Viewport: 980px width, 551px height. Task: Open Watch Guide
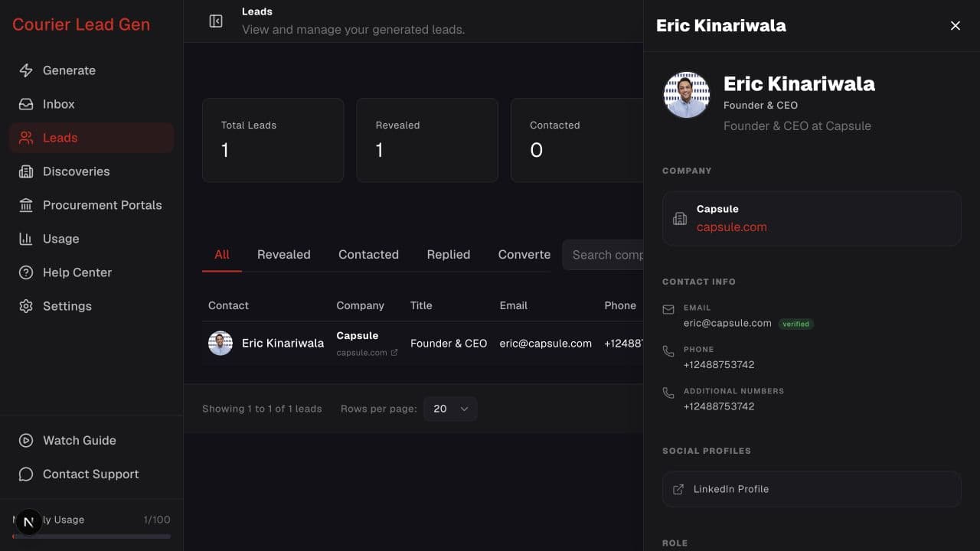click(x=91, y=441)
